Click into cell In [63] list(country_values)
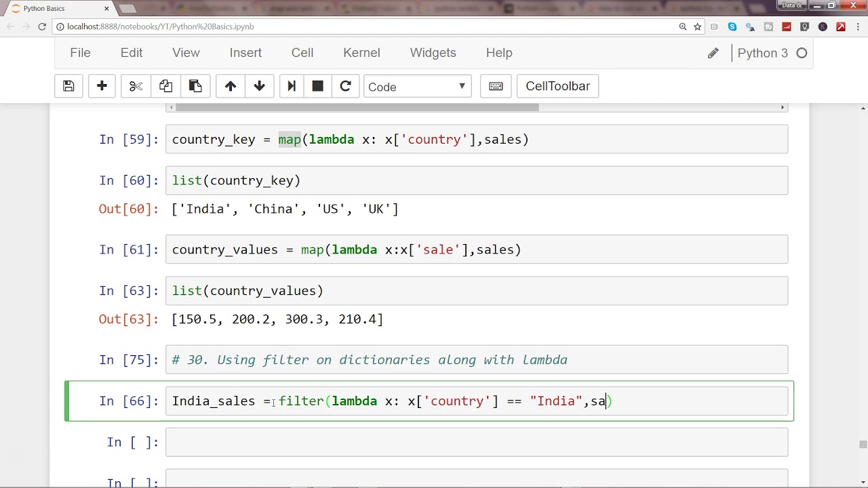 477,291
